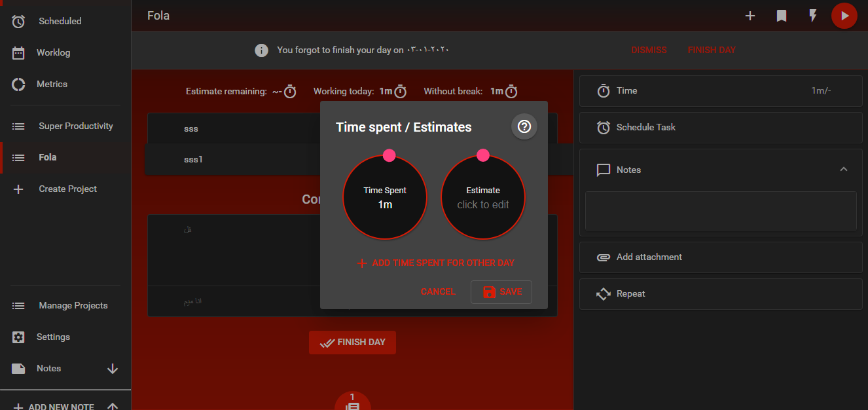Dismiss the forgot-to-finish-day banner

[649, 50]
